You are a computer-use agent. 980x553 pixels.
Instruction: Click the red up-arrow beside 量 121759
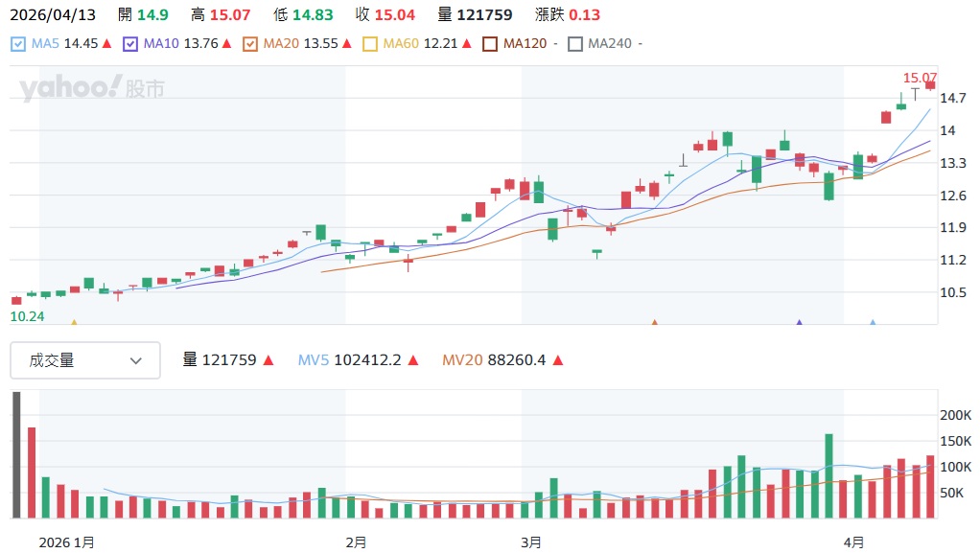tap(268, 360)
